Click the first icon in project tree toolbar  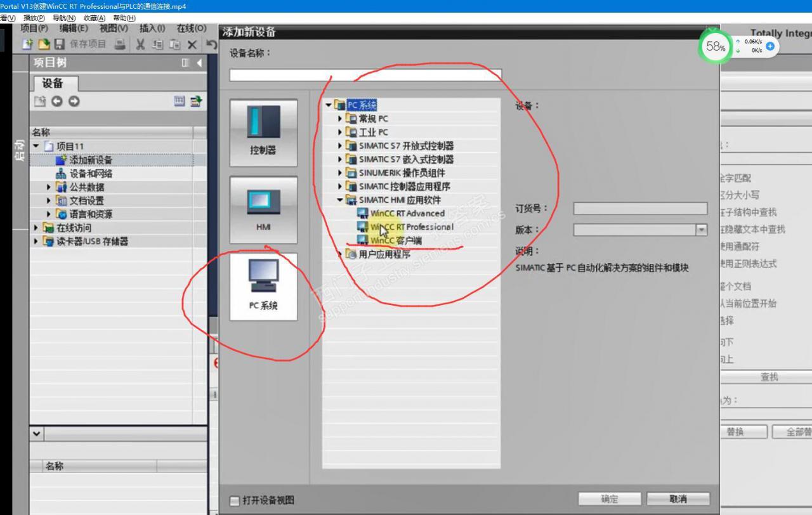[40, 101]
